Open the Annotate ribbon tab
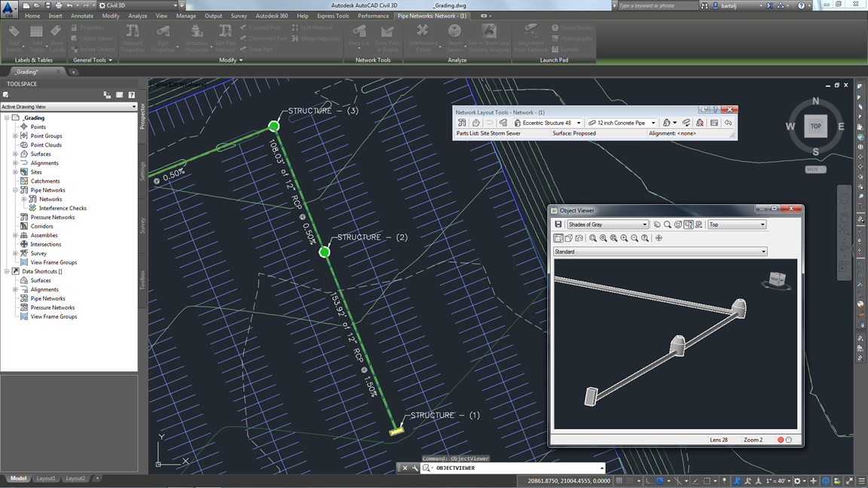The image size is (868, 488). click(x=82, y=16)
